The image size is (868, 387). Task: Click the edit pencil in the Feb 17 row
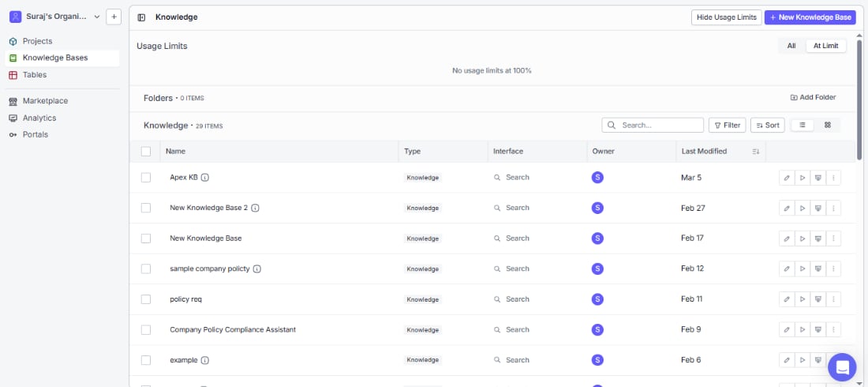786,239
